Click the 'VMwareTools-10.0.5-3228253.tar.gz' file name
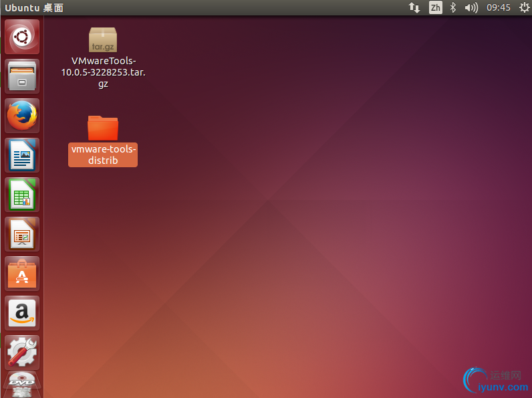The height and width of the screenshot is (398, 532). [103, 72]
